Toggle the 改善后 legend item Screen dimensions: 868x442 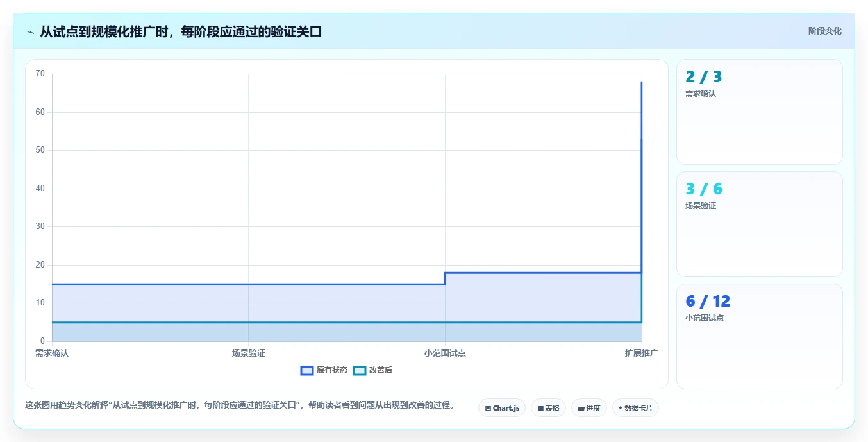tap(373, 370)
